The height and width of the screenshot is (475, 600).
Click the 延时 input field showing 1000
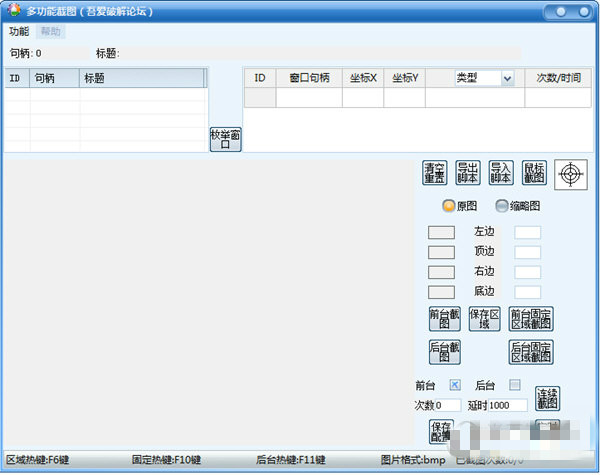coord(507,405)
